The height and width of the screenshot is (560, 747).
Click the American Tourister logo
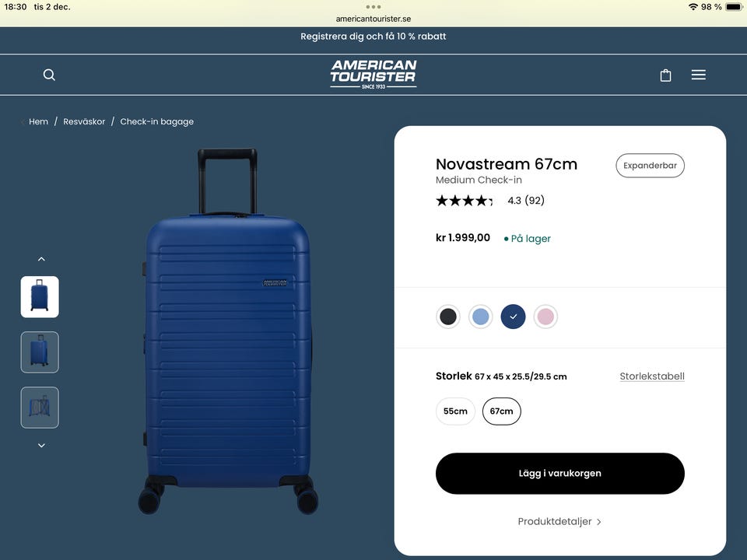373,74
